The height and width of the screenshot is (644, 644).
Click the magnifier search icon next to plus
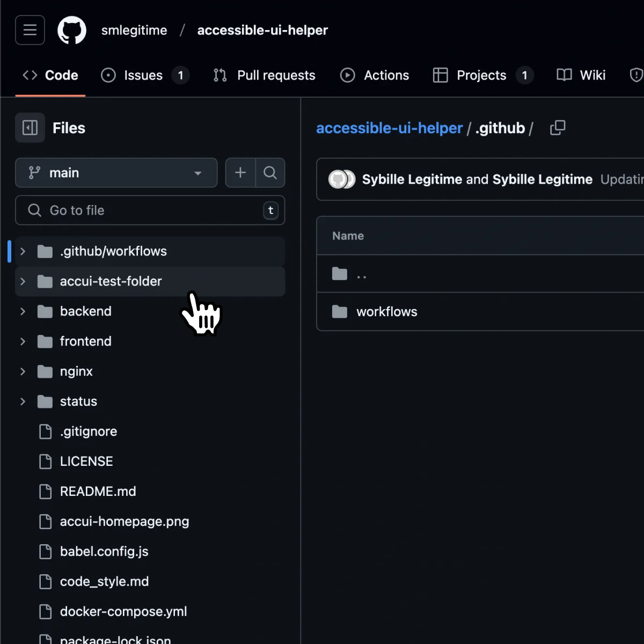[x=270, y=173]
